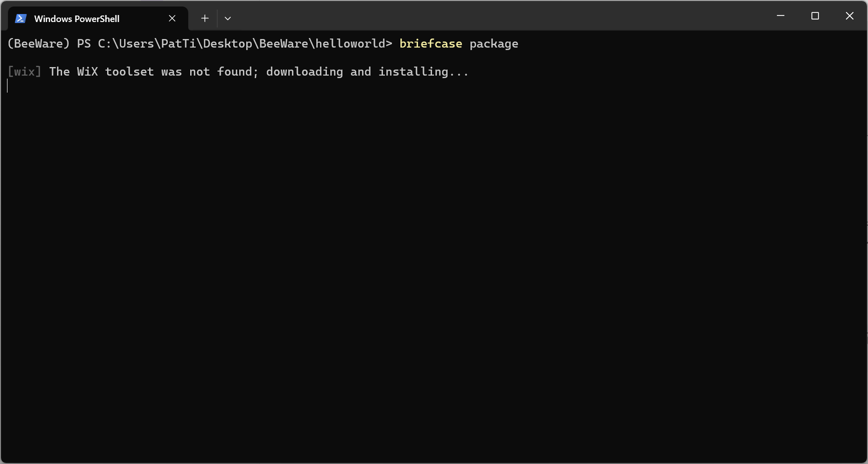This screenshot has height=464, width=868.
Task: Click the 'WiX' word in the output message
Action: [x=87, y=72]
